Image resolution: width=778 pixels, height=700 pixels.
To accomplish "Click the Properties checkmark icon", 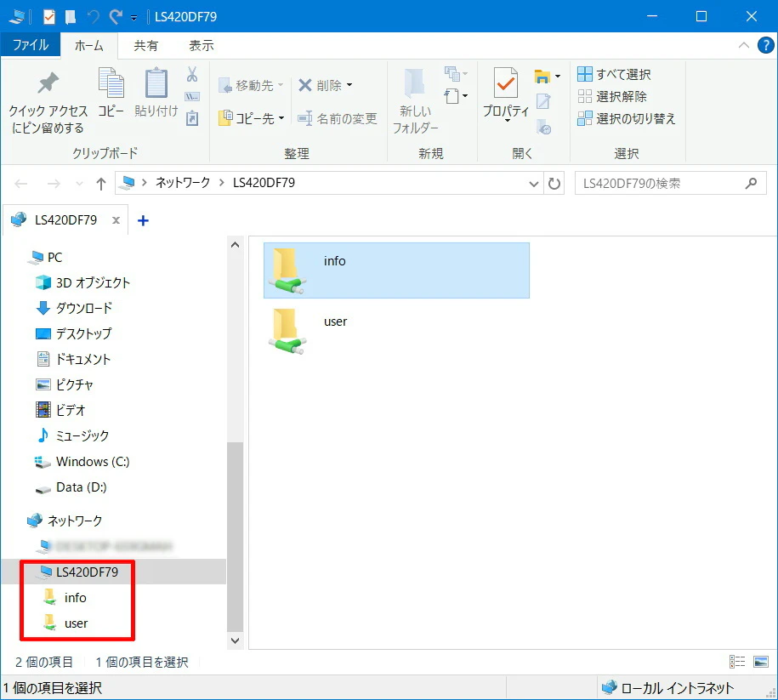I will tap(506, 83).
